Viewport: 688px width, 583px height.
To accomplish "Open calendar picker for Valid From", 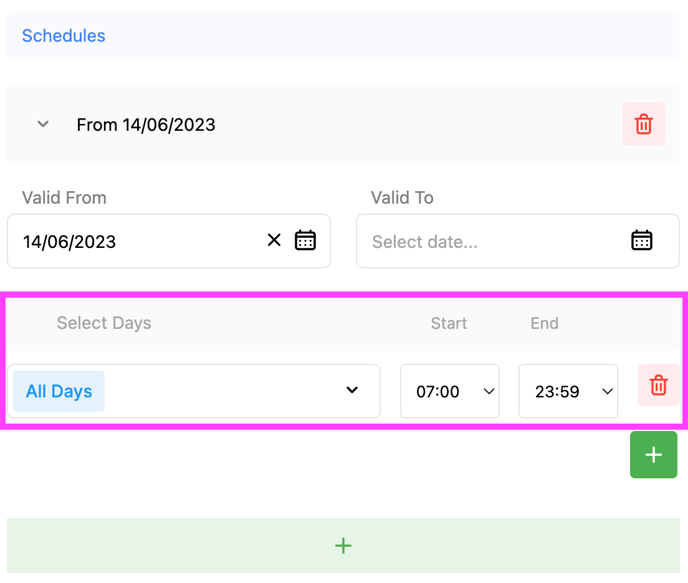I will pos(305,240).
